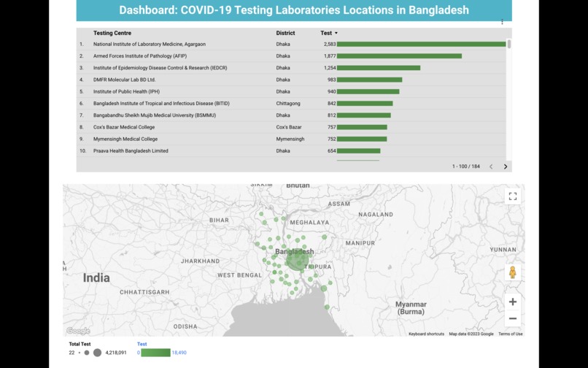Select the IEDCR testing centre row
Image resolution: width=588 pixels, height=368 pixels.
[291, 68]
